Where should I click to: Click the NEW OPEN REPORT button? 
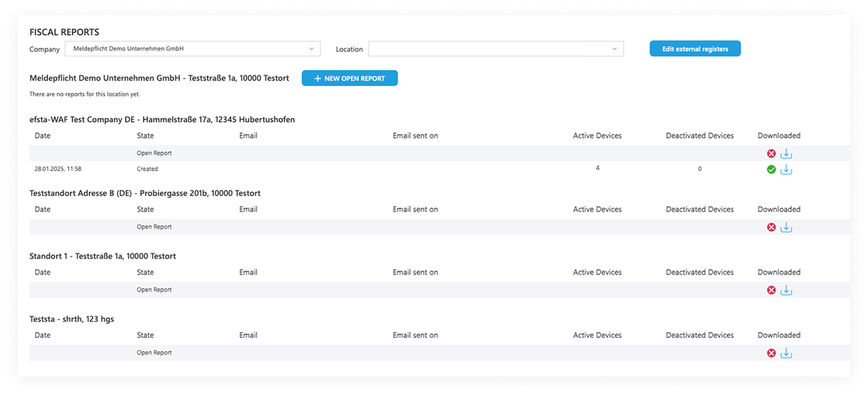point(349,78)
